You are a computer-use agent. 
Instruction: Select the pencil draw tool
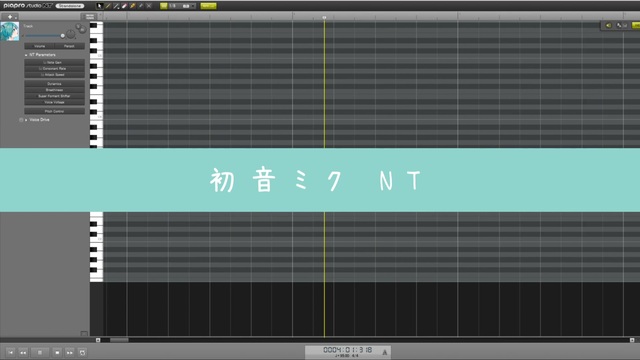[108, 6]
